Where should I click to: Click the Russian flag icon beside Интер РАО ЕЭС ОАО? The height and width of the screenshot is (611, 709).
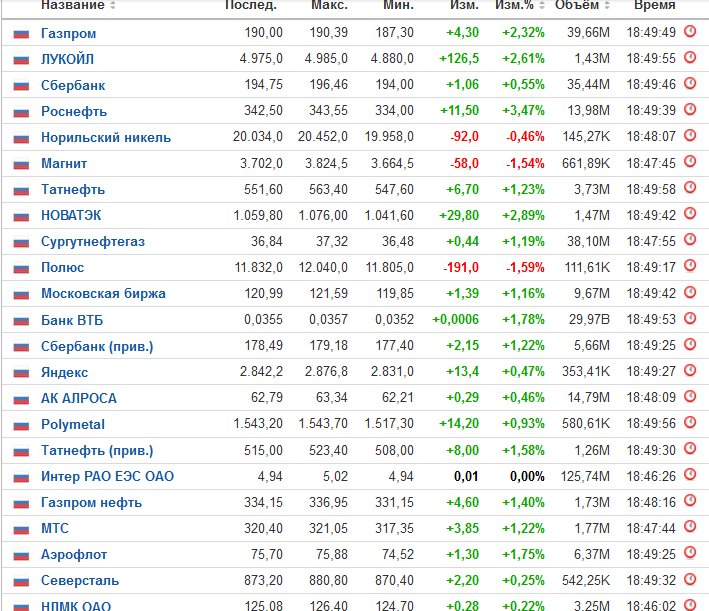point(21,477)
